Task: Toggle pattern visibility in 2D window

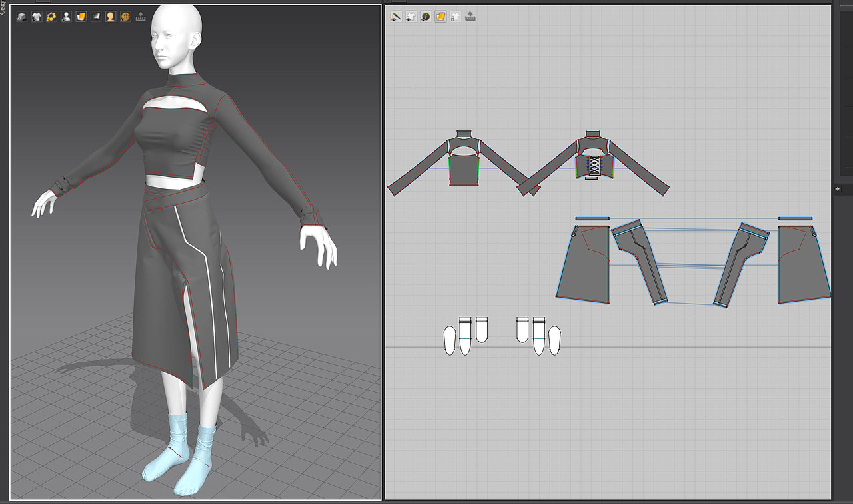Action: (411, 17)
